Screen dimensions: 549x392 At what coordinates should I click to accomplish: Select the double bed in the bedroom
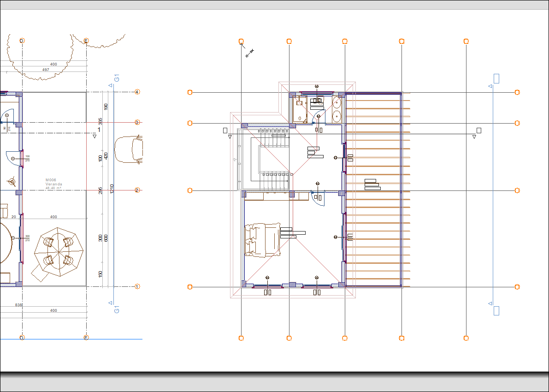pyautogui.click(x=261, y=239)
